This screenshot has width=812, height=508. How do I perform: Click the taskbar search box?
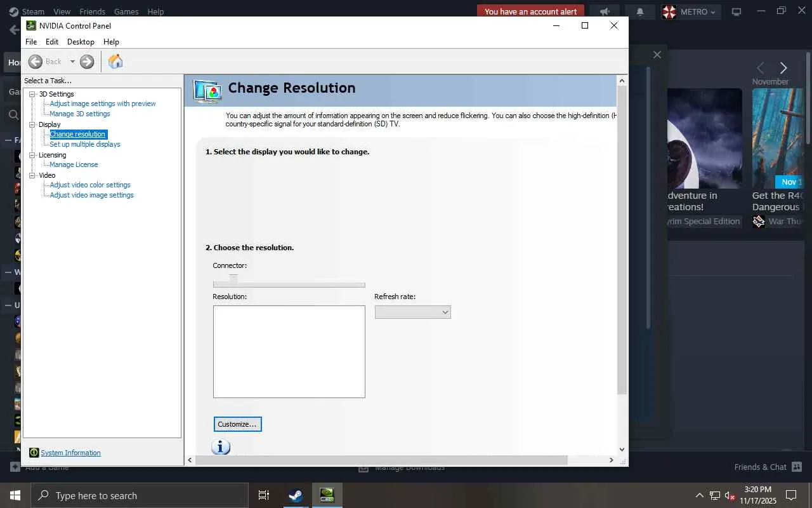pos(140,495)
